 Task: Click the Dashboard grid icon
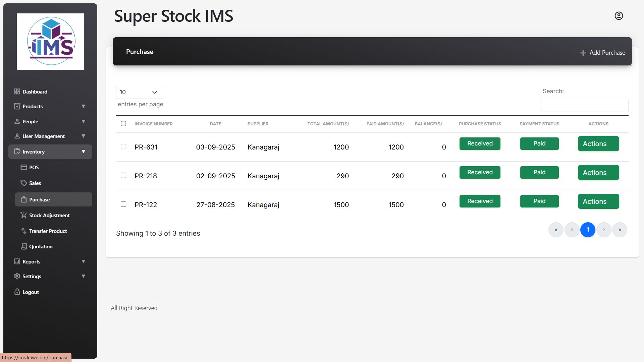click(x=17, y=92)
